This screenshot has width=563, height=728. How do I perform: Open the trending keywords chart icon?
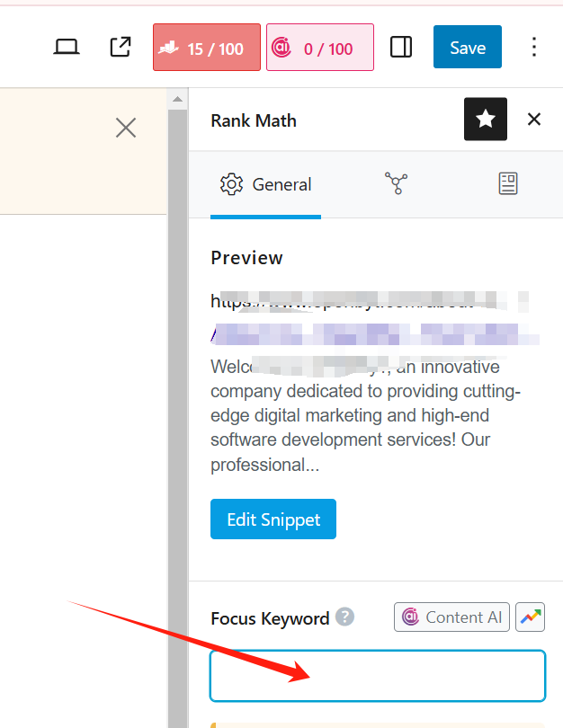tap(531, 617)
